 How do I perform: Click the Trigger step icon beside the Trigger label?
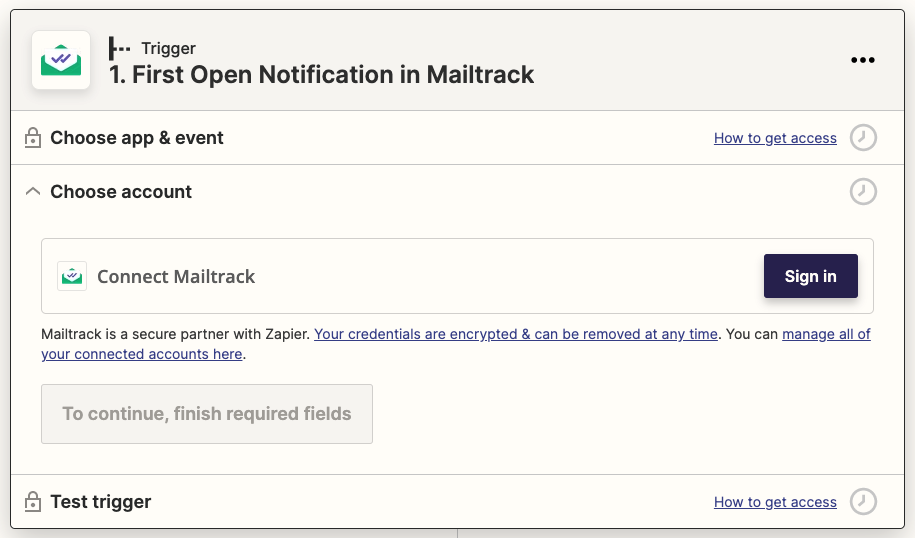tap(120, 48)
